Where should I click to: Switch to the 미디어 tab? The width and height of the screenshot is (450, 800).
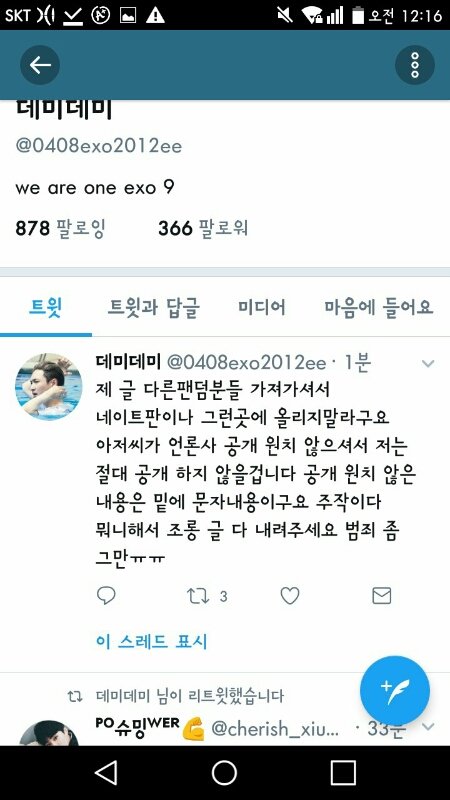point(262,307)
